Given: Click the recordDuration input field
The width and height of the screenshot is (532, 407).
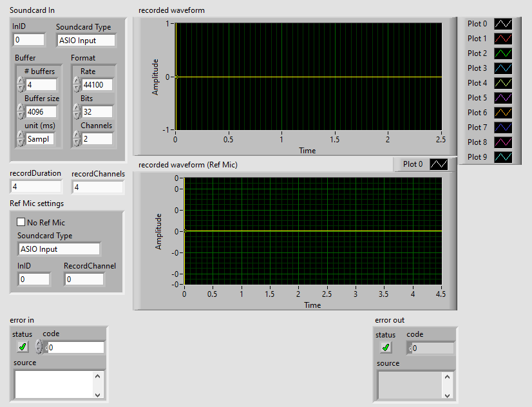Looking at the screenshot, I should pyautogui.click(x=36, y=187).
